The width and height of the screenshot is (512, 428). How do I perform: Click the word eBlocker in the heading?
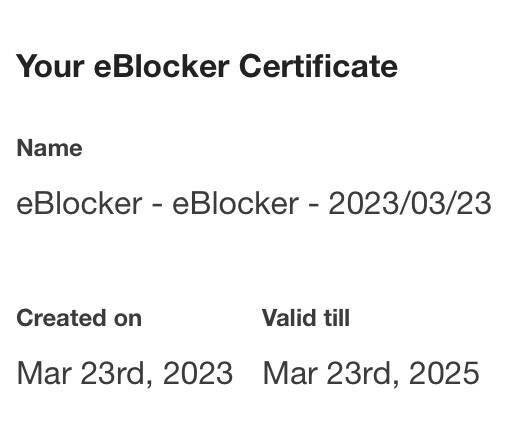(161, 66)
